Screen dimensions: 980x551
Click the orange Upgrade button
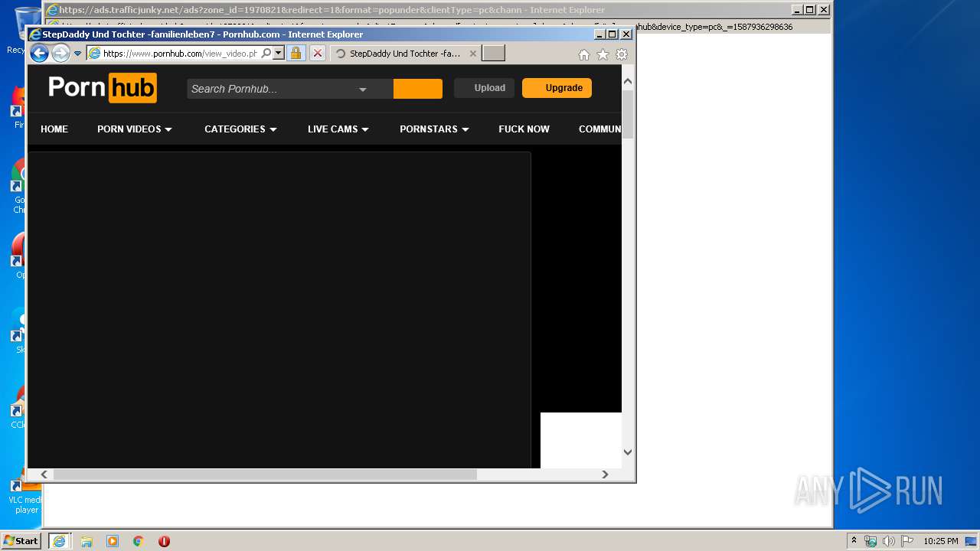point(557,88)
